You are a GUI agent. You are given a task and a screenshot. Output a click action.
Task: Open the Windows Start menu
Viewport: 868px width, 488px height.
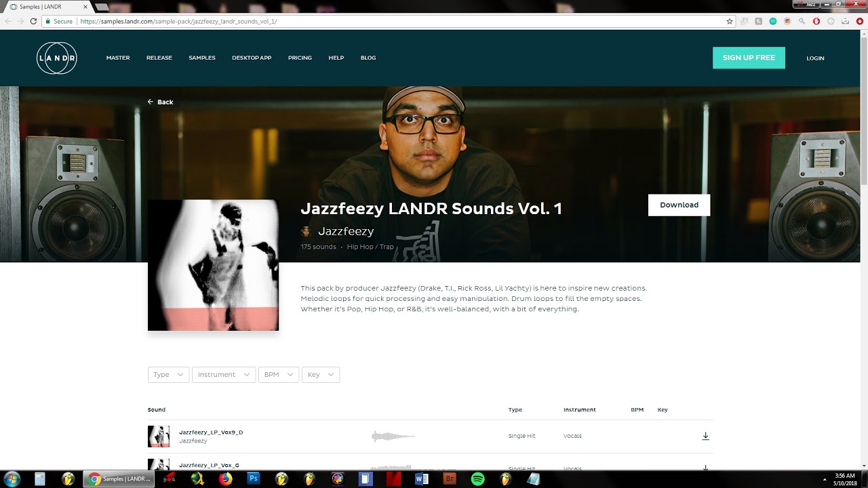[x=12, y=479]
